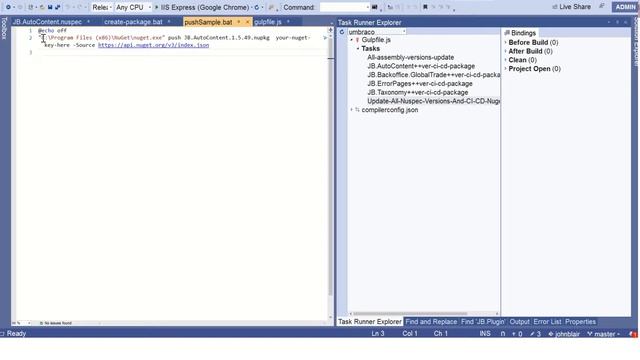This screenshot has width=640, height=360.
Task: Open the Find 'JB.Plugin' results tab
Action: point(483,322)
